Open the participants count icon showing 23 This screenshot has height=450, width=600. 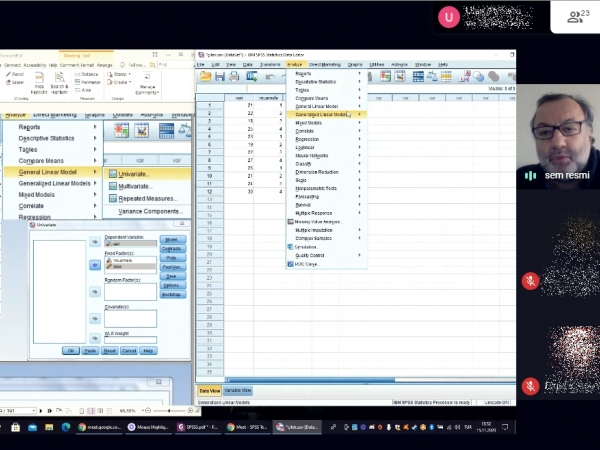(x=578, y=16)
